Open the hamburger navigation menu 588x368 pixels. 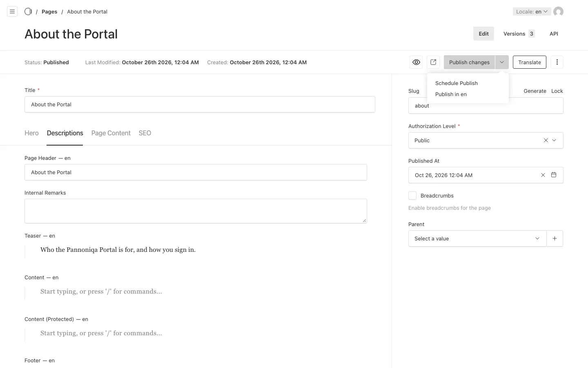tap(12, 11)
